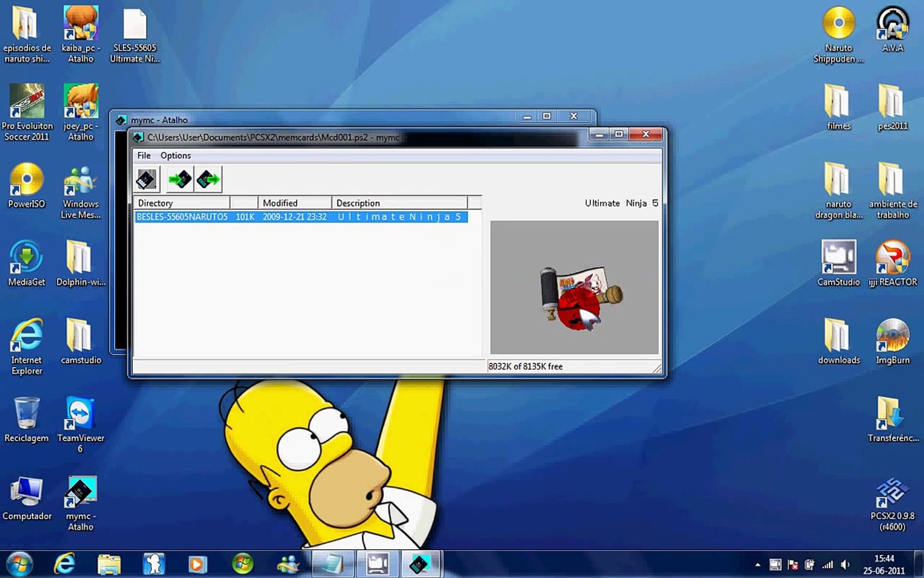Select the Computador desktop icon
This screenshot has width=924, height=578.
pos(27,498)
